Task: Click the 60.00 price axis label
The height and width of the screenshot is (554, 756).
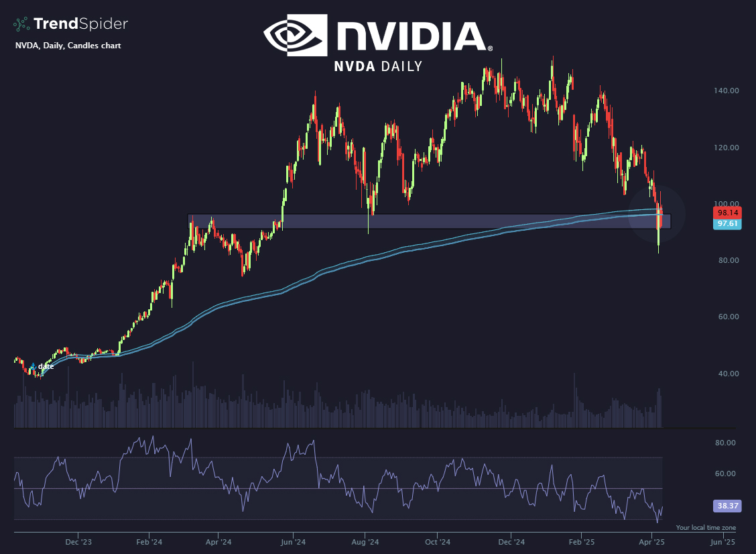Action: (728, 317)
